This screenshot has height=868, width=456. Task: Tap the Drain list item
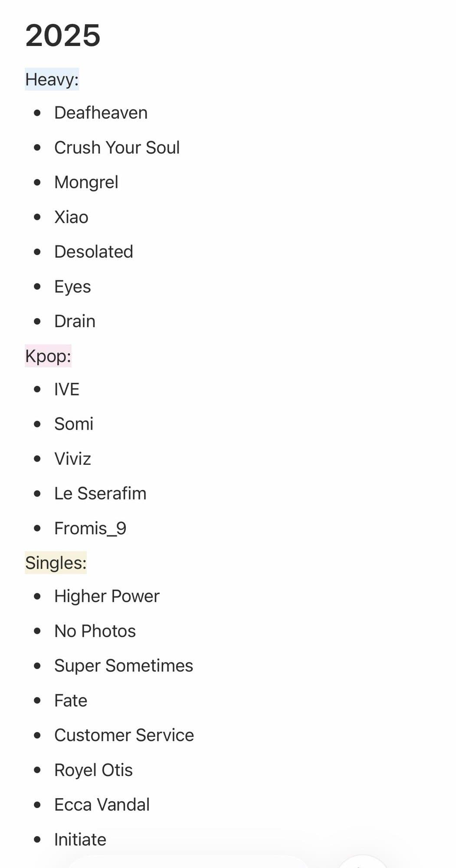coord(75,321)
